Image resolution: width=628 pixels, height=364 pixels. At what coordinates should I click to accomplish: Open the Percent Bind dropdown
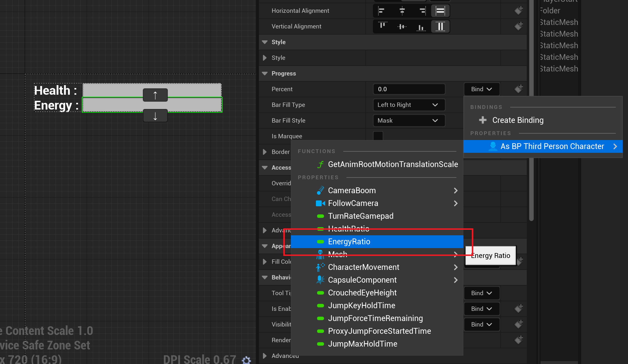(481, 89)
